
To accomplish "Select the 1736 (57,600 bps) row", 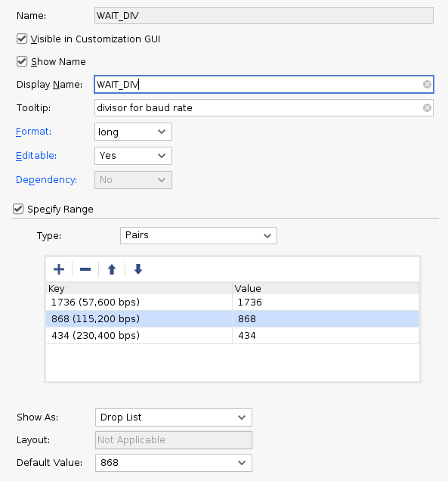I will click(232, 303).
